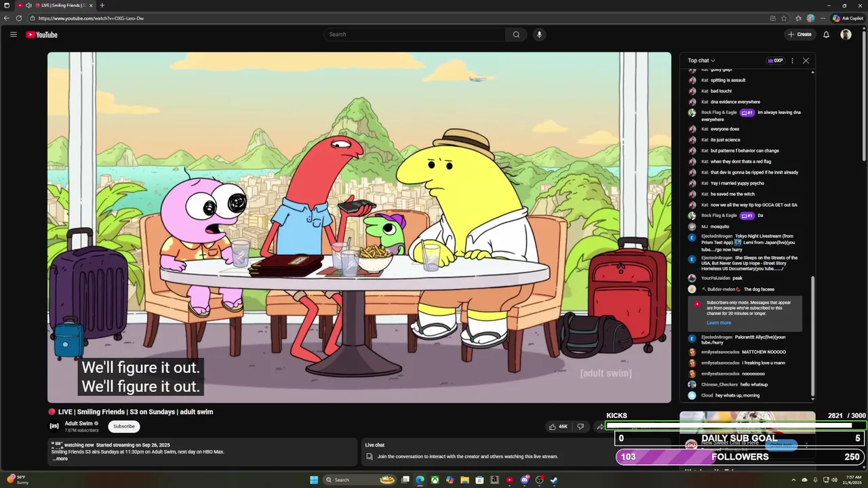Select the LIVE Smiling Friends browser tab

coord(54,5)
